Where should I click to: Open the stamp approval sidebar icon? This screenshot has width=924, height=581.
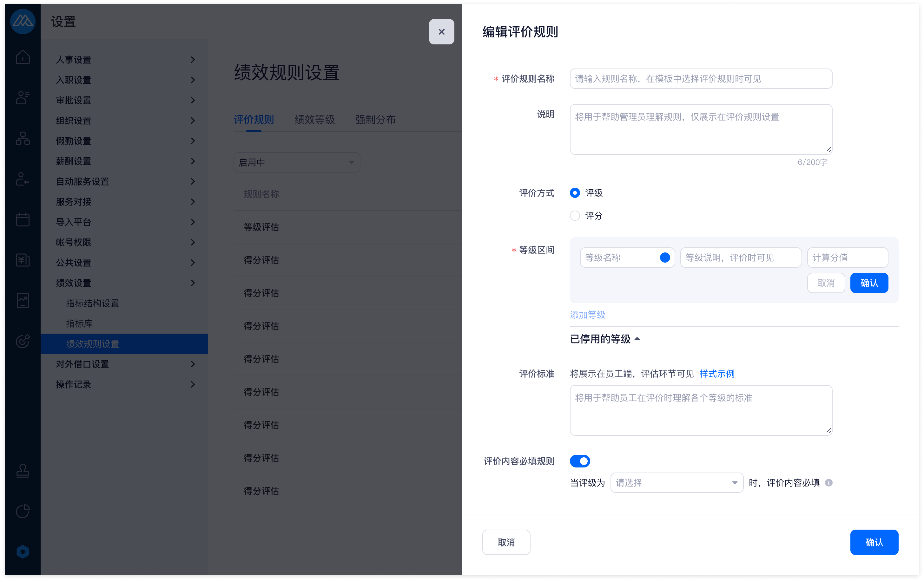(x=23, y=471)
